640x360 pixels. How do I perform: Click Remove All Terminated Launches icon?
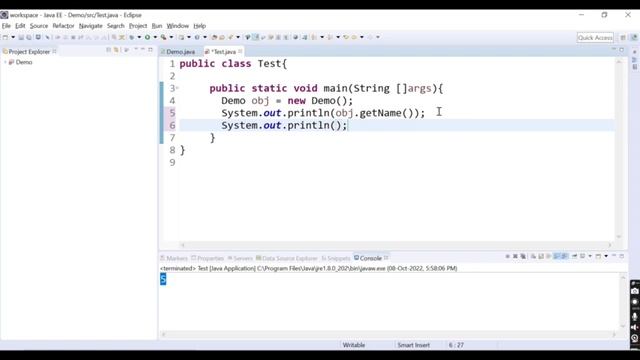pos(523,256)
